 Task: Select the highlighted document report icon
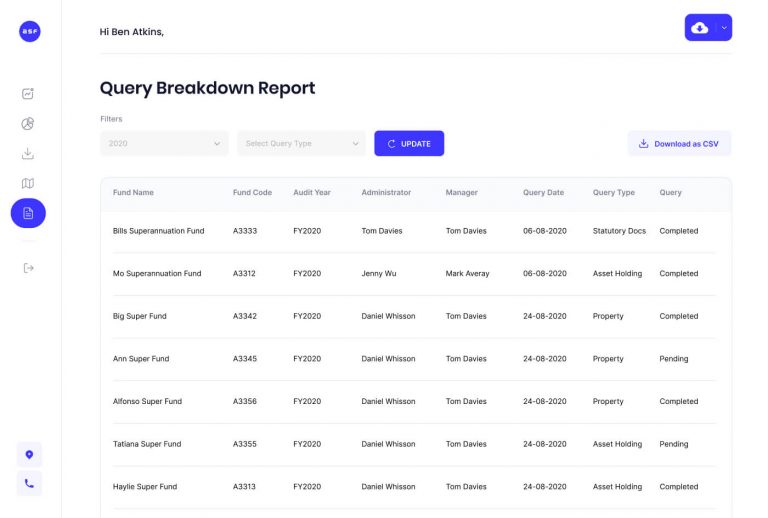pos(28,213)
